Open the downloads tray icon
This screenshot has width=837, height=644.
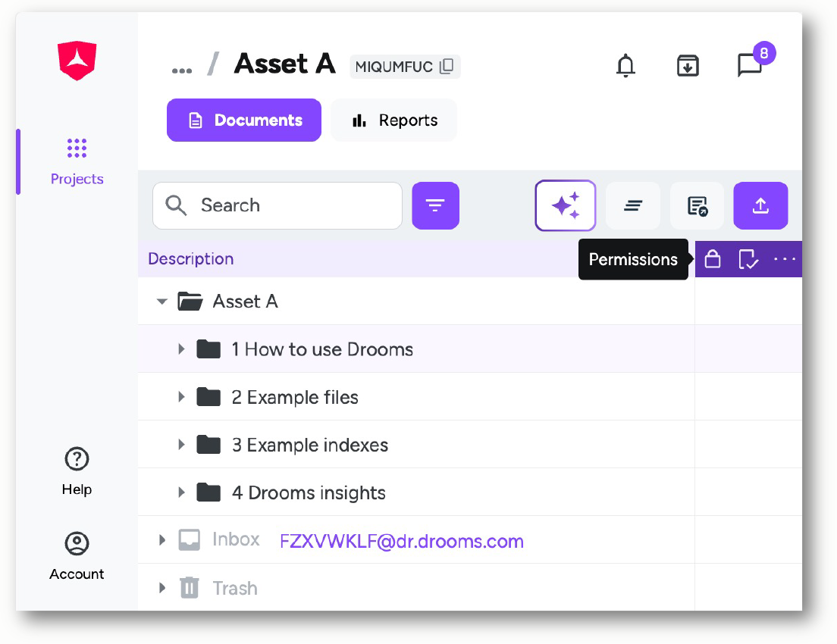[688, 66]
